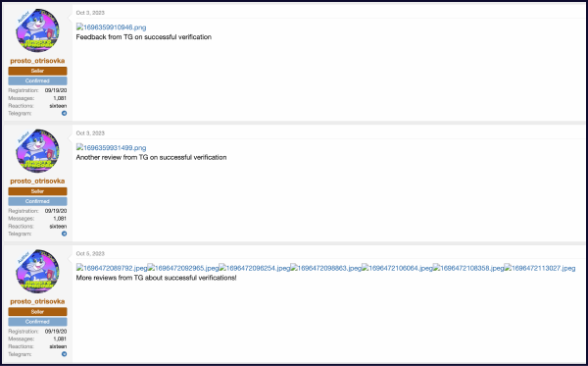Image resolution: width=588 pixels, height=366 pixels.
Task: Click Reactions value 'sixteen' in 'Another review' post
Action: [58, 227]
